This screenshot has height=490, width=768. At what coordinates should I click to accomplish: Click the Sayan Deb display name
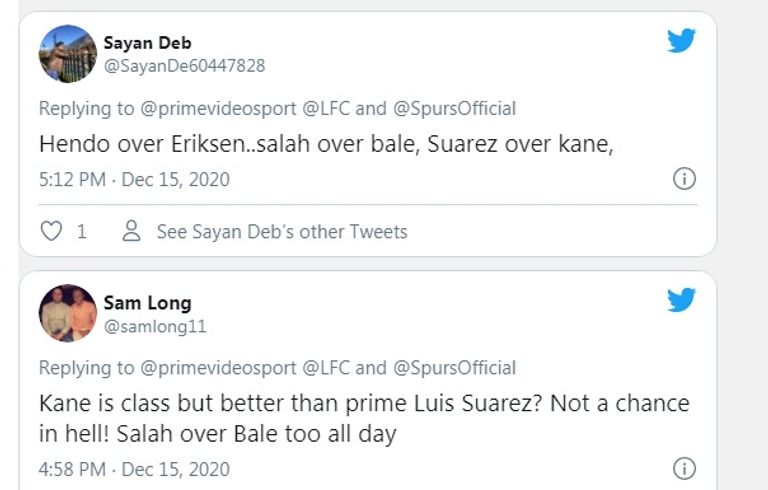147,43
